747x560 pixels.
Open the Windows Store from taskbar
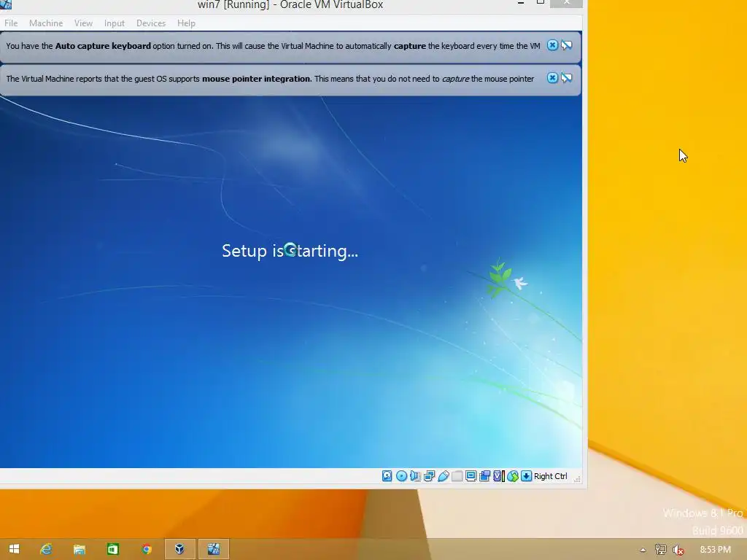tap(112, 549)
